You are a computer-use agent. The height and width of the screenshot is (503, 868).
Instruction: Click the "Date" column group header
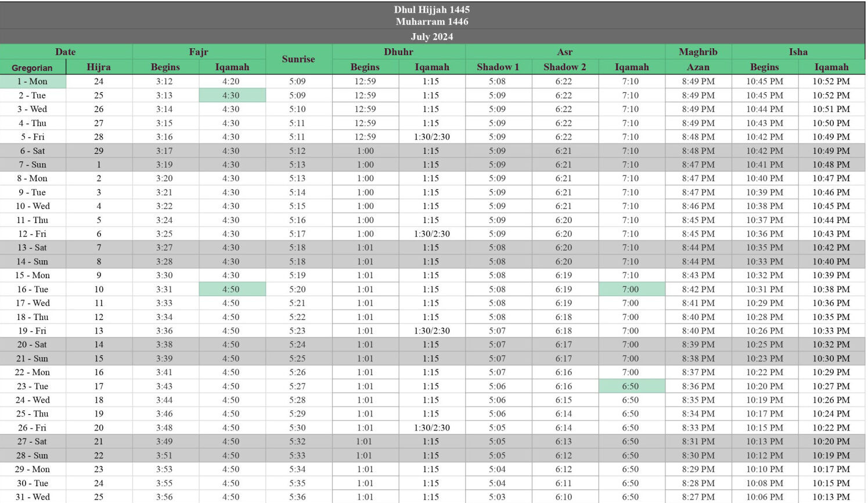(x=66, y=52)
